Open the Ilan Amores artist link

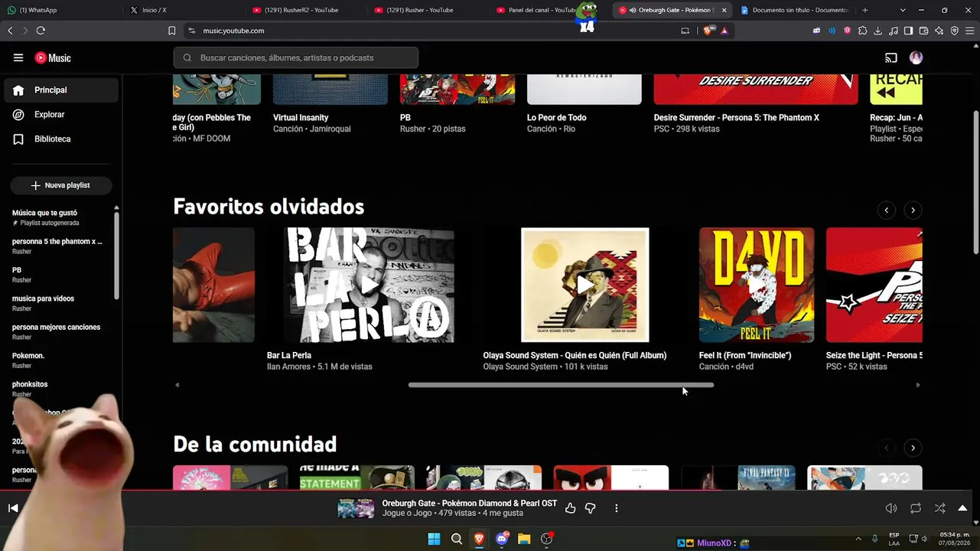click(x=289, y=367)
